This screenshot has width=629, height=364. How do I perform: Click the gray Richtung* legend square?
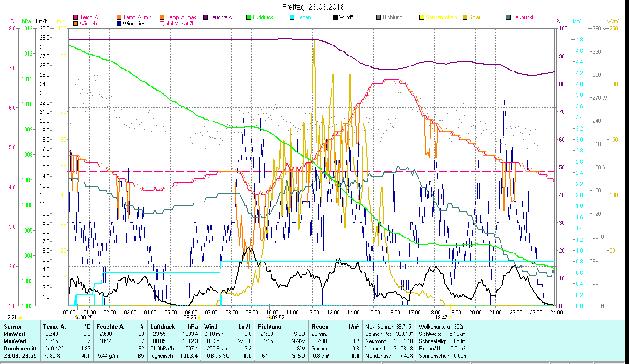click(x=378, y=18)
